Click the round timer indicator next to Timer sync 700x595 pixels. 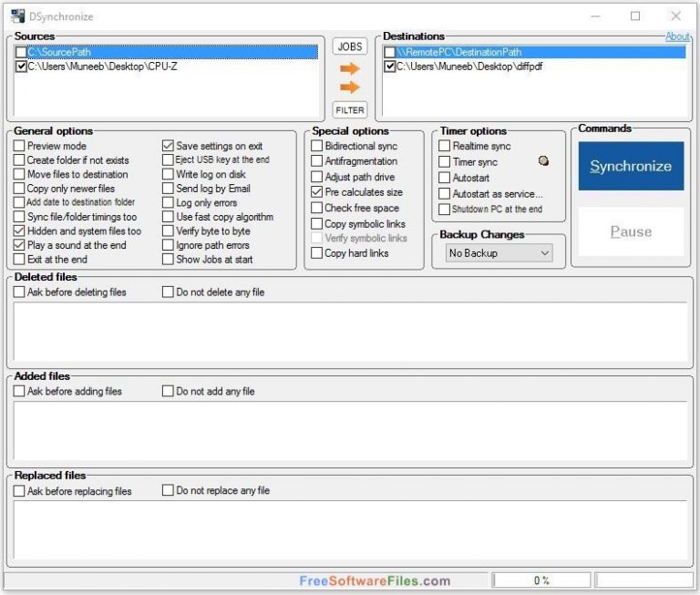(x=543, y=160)
